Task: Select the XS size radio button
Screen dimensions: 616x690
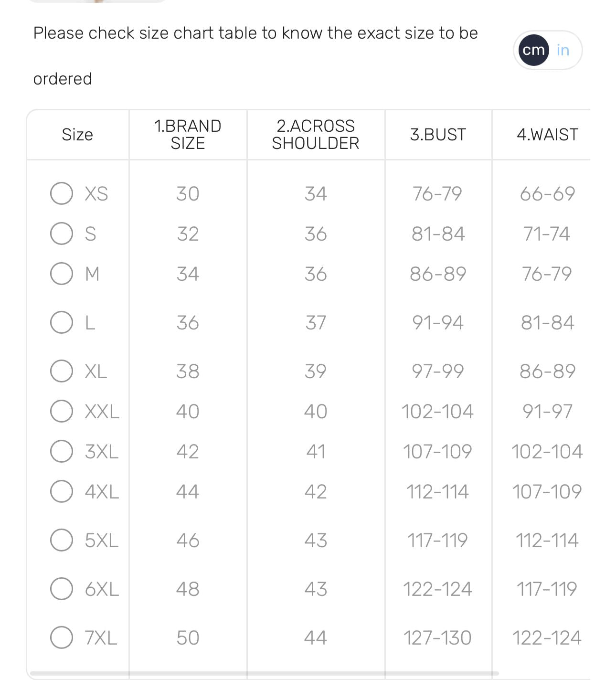Action: coord(62,193)
